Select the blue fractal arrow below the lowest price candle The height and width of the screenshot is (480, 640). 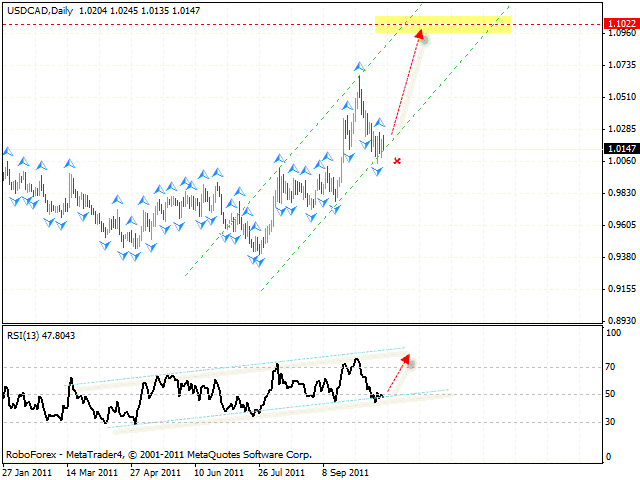pyautogui.click(x=259, y=261)
